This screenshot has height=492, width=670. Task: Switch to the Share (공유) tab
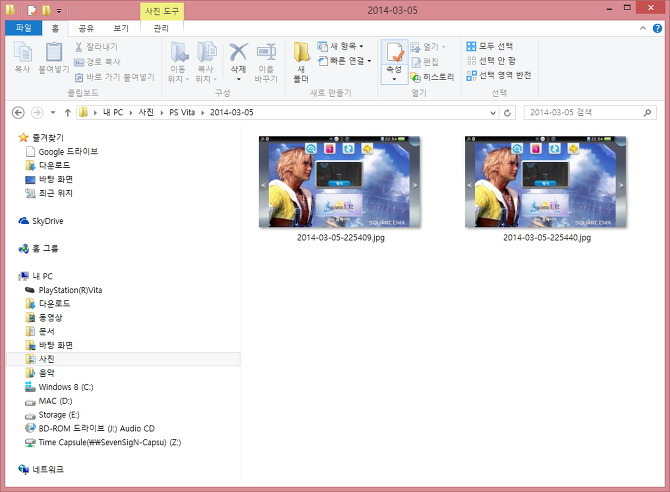[x=86, y=28]
